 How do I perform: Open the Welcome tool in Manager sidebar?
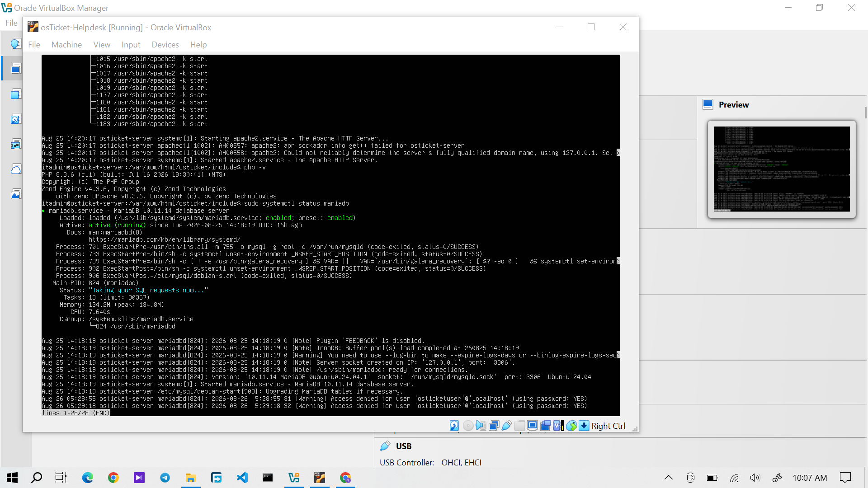(x=16, y=43)
